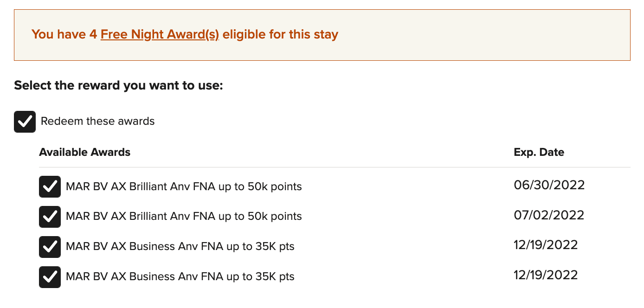Click "eligible for this stay" banner text

[x=280, y=34]
